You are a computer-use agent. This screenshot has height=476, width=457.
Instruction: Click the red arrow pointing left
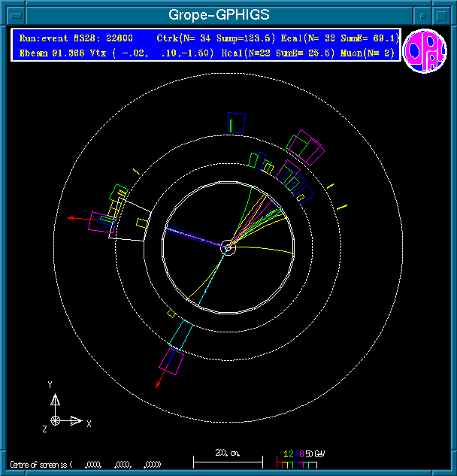(76, 218)
